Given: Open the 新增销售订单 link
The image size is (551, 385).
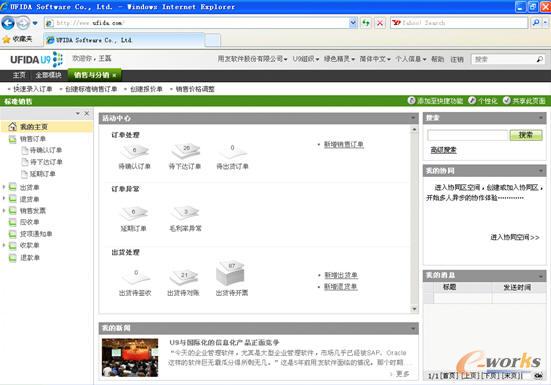Looking at the screenshot, I should coord(344,144).
